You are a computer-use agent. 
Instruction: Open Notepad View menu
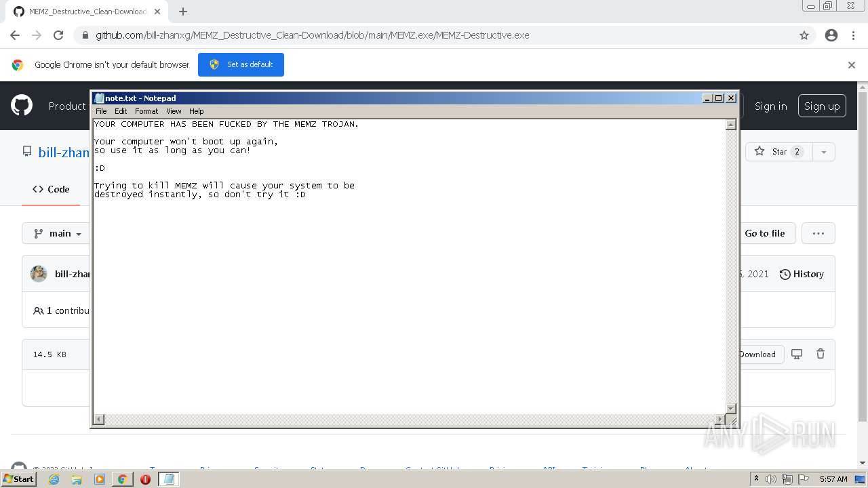pyautogui.click(x=174, y=111)
